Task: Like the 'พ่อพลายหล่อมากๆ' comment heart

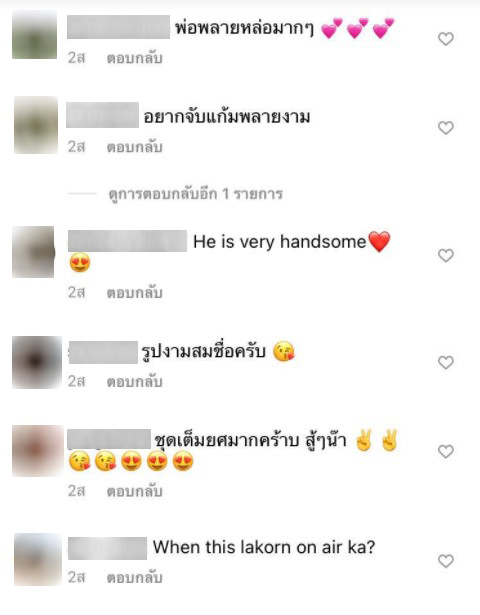Action: [446, 39]
